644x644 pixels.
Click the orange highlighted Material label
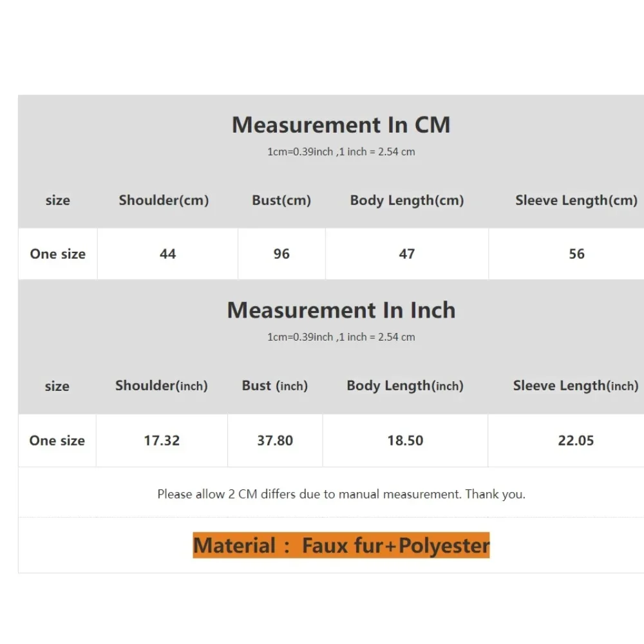(x=341, y=545)
